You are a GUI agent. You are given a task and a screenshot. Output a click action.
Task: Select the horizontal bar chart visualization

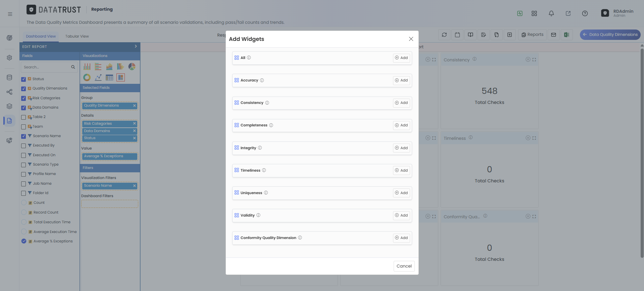tap(98, 66)
